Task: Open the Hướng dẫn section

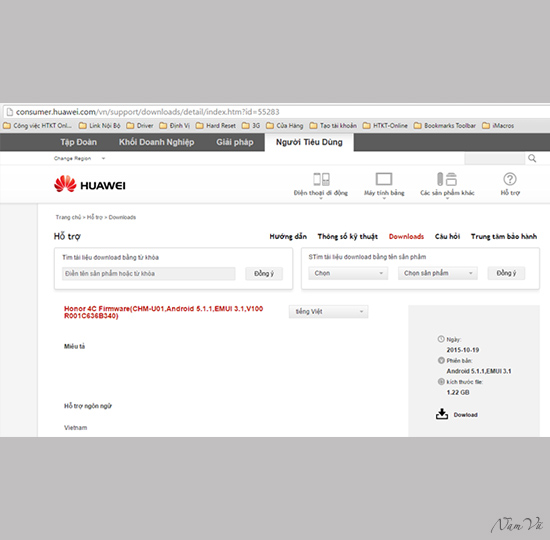Action: pyautogui.click(x=288, y=236)
